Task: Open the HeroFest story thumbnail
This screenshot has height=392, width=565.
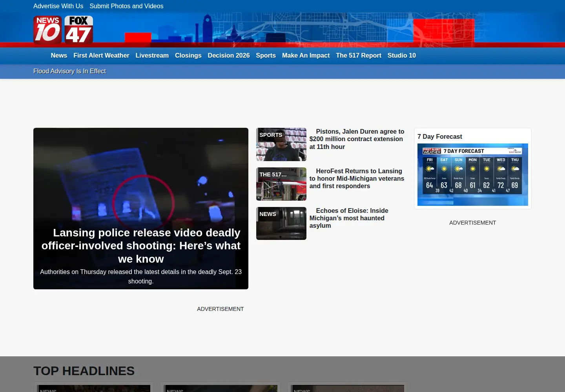Action: click(x=281, y=184)
